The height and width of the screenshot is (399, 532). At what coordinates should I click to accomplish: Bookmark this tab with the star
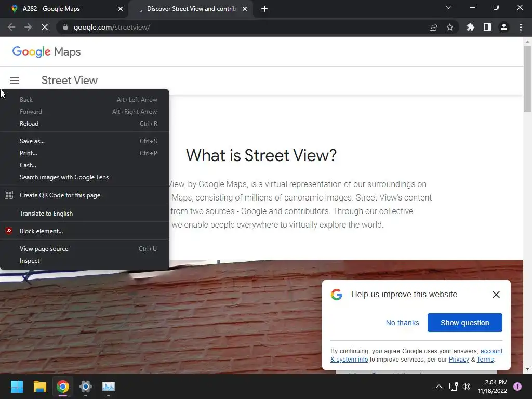click(450, 27)
